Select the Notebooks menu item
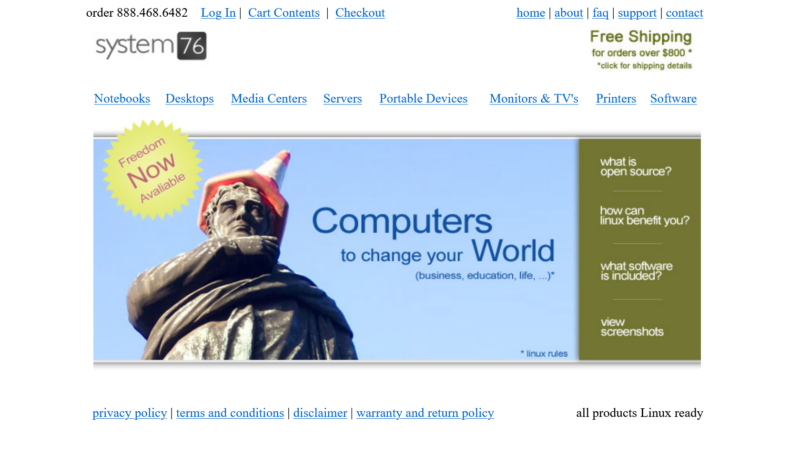 122,99
